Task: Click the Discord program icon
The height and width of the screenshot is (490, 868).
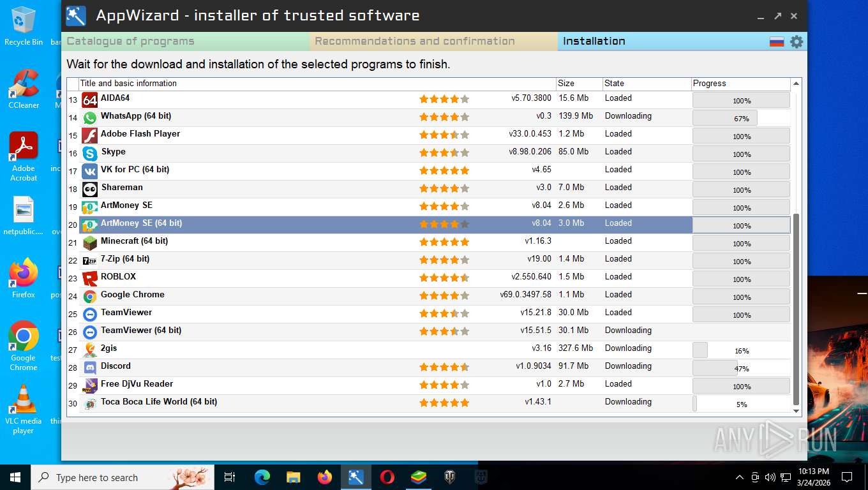Action: coord(90,368)
